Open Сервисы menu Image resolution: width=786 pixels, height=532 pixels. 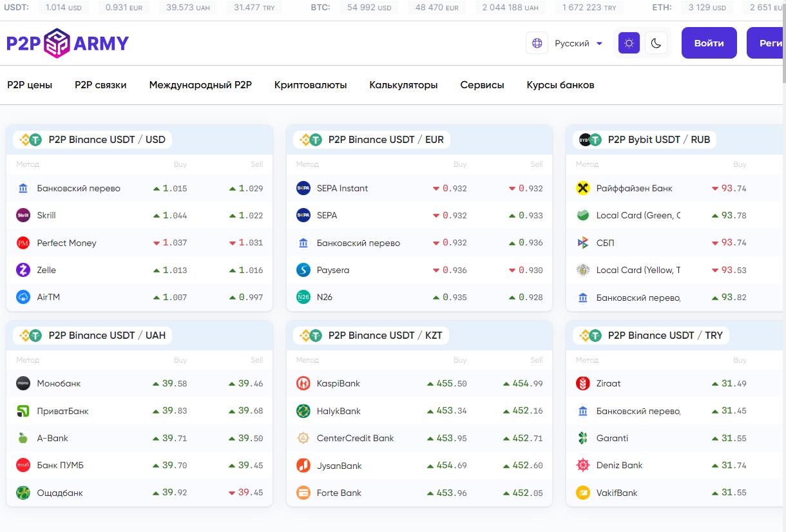tap(482, 85)
